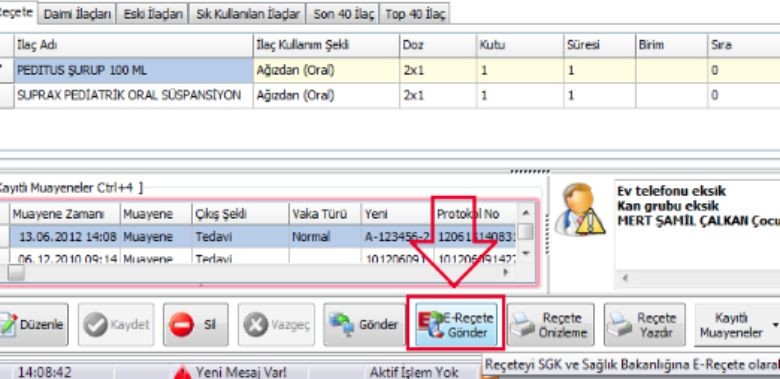Open the Daimi İlaçları tab
780x379 pixels.
[x=77, y=14]
